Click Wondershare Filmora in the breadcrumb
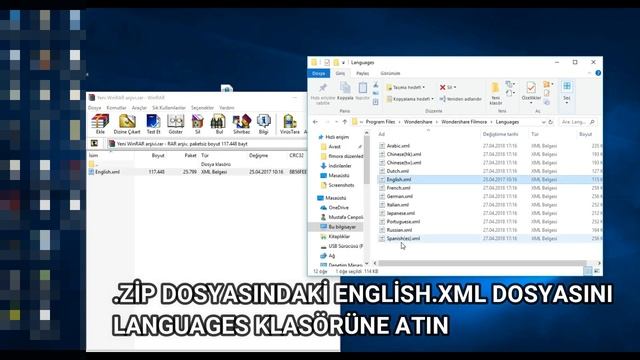Viewport: 640px width, 360px height. 464,122
